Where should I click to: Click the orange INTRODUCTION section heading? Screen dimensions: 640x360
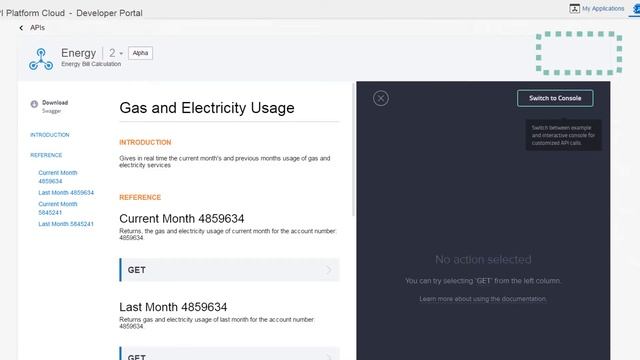tap(145, 142)
